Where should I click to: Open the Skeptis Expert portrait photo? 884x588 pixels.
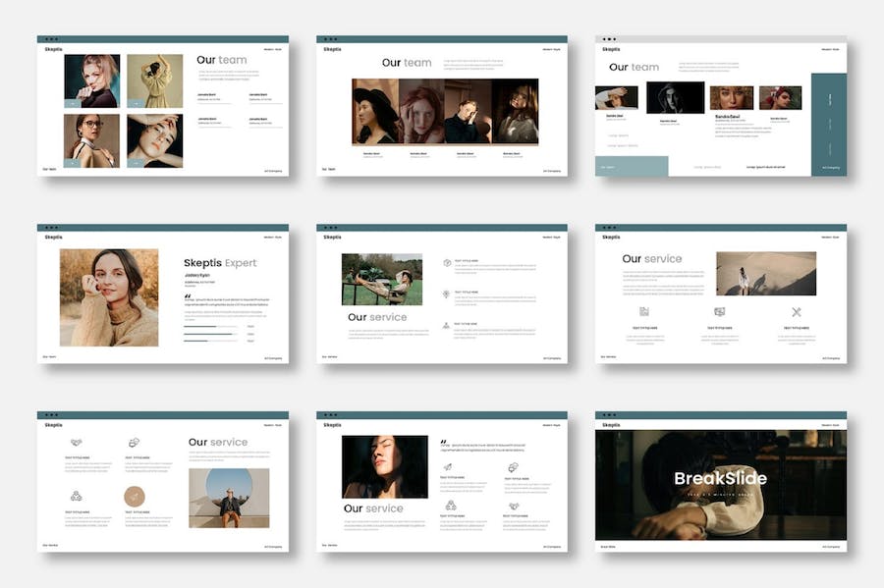pos(108,296)
